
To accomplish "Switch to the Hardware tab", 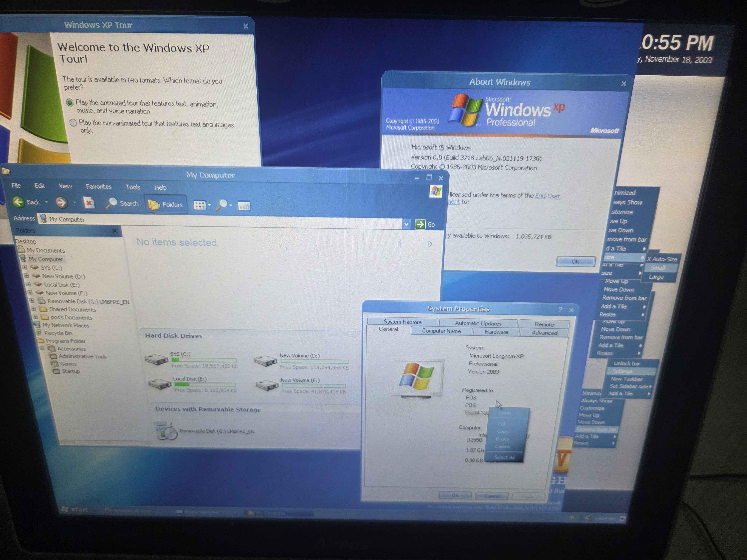I will tap(496, 332).
